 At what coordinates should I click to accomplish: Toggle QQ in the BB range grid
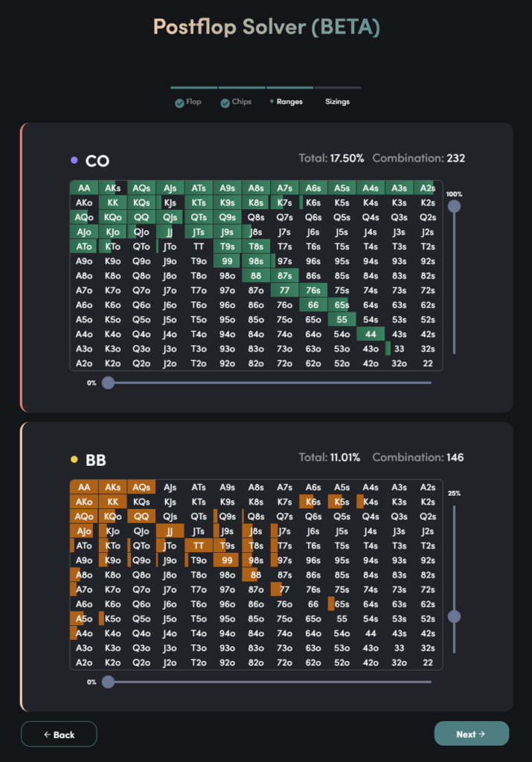pyautogui.click(x=141, y=516)
